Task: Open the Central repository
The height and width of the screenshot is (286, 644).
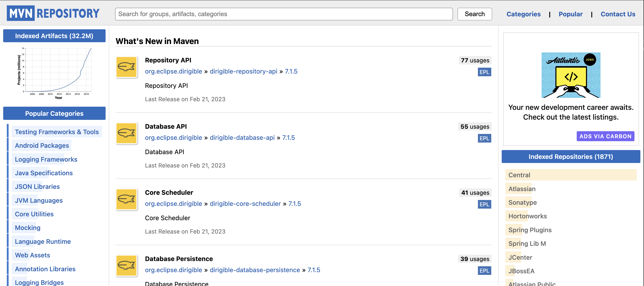Action: tap(571, 175)
